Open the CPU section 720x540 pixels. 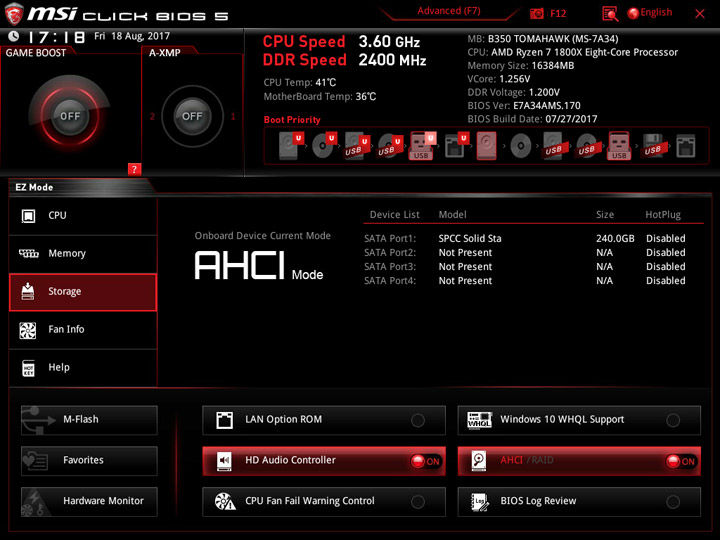pos(83,216)
